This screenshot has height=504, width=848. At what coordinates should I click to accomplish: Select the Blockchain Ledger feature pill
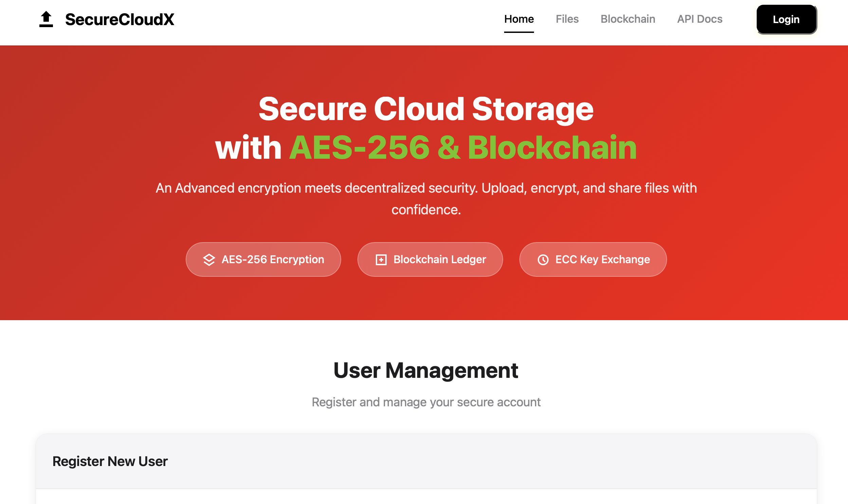[x=430, y=259]
